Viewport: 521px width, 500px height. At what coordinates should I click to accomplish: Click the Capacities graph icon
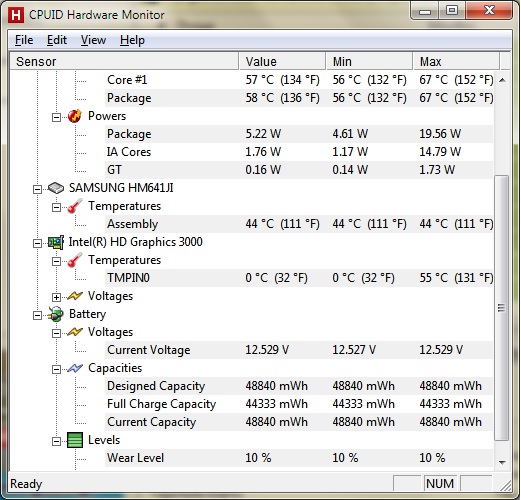coord(75,368)
